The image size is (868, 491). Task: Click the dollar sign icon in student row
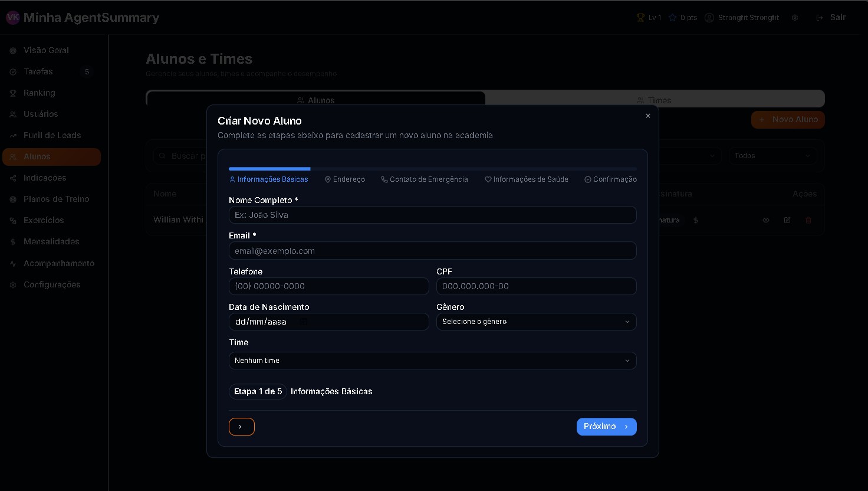pos(696,220)
